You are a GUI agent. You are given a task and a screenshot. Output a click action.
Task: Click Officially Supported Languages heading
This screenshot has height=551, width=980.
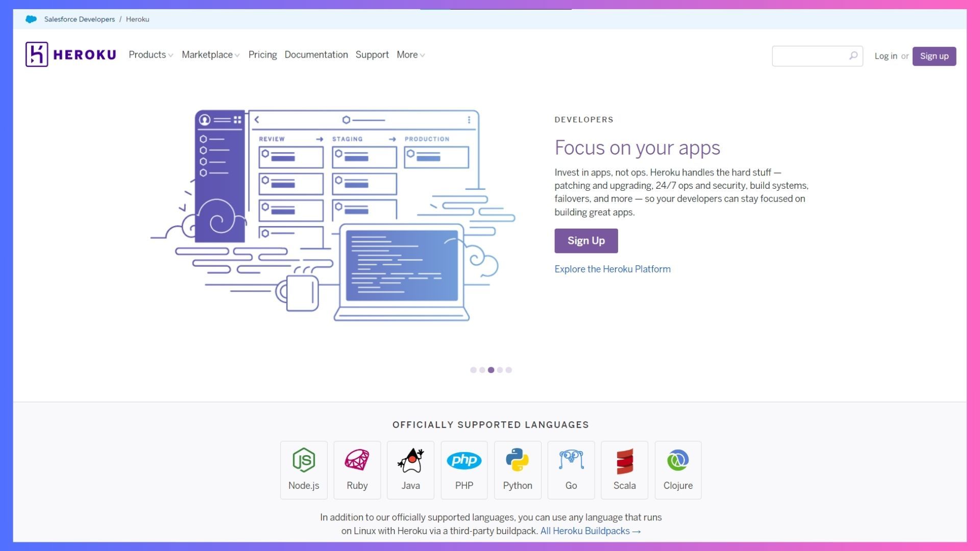[x=491, y=424]
